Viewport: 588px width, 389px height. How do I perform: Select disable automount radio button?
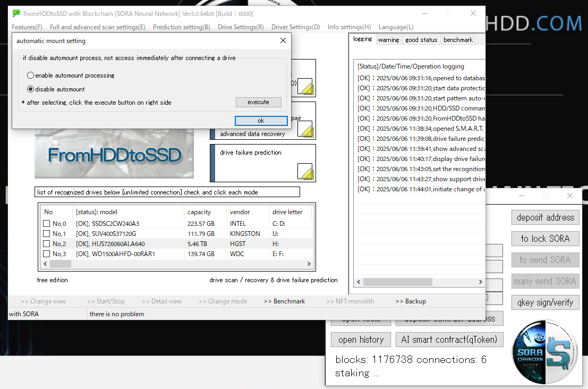pos(31,89)
